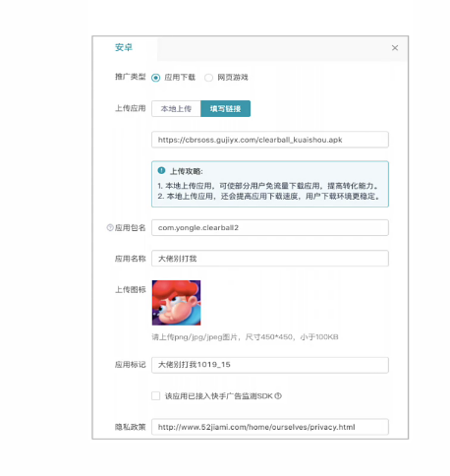Click the 上传图标 label text
This screenshot has width=450, height=476.
pos(130,290)
